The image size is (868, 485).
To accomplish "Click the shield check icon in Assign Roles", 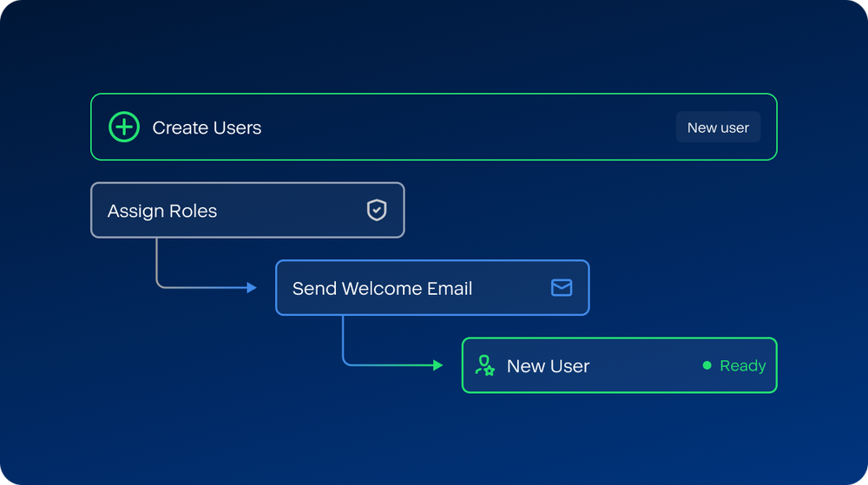I will coord(377,210).
